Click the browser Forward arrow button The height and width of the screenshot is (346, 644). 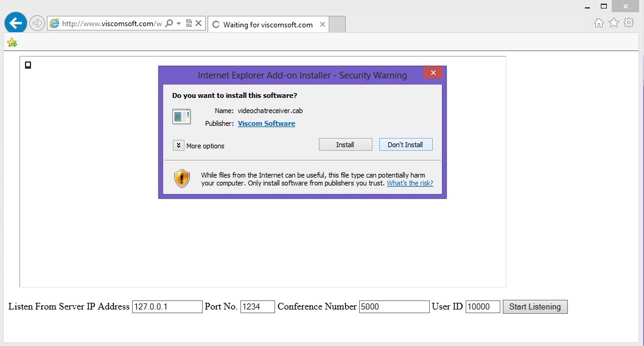tap(37, 23)
